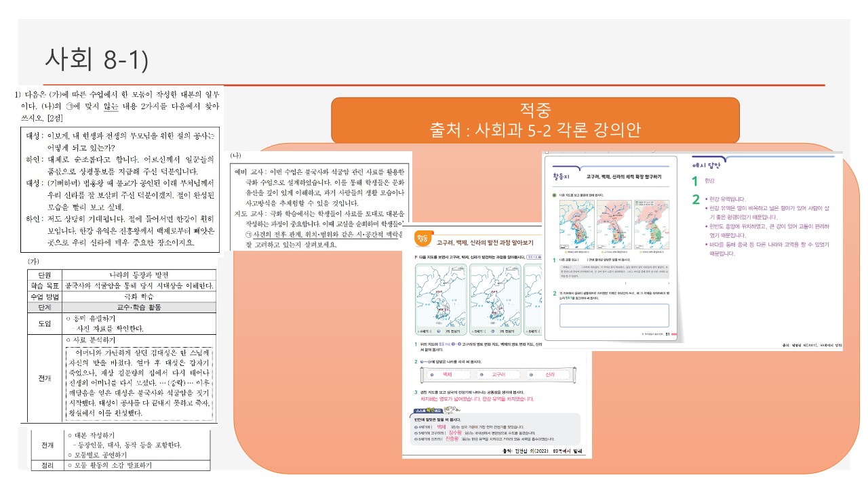
Task: Select the '수업 방법' table cell
Action: [45, 296]
